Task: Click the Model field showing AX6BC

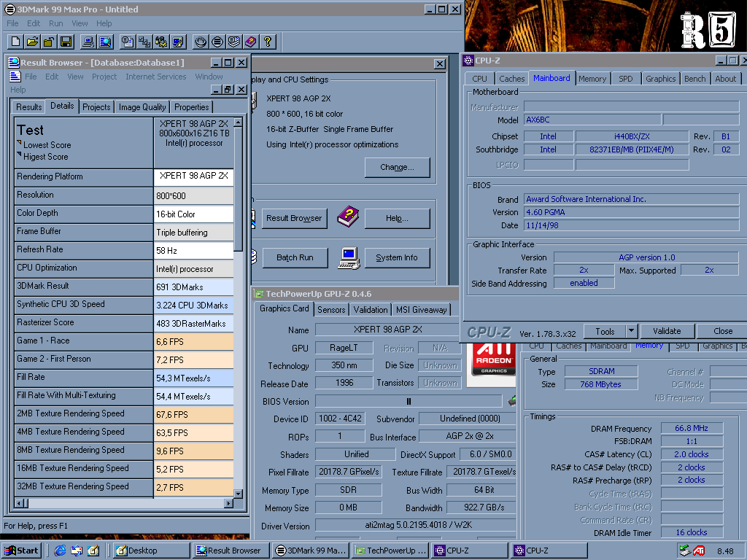Action: point(592,120)
